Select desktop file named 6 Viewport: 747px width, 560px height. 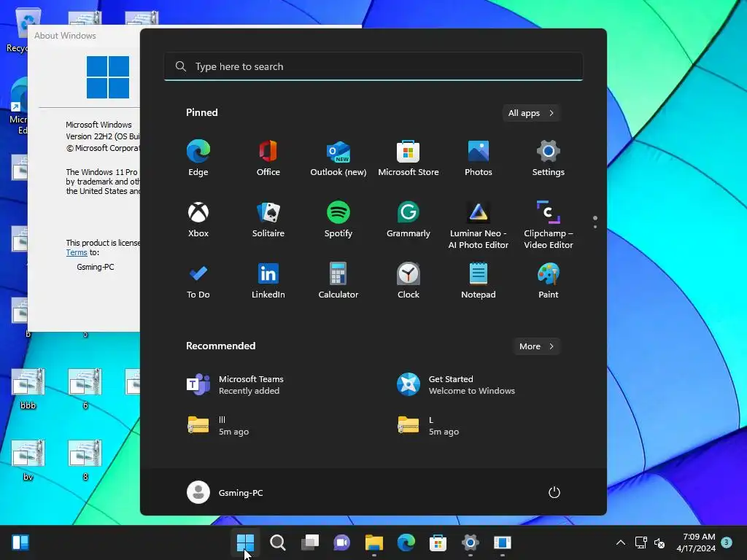pos(85,388)
